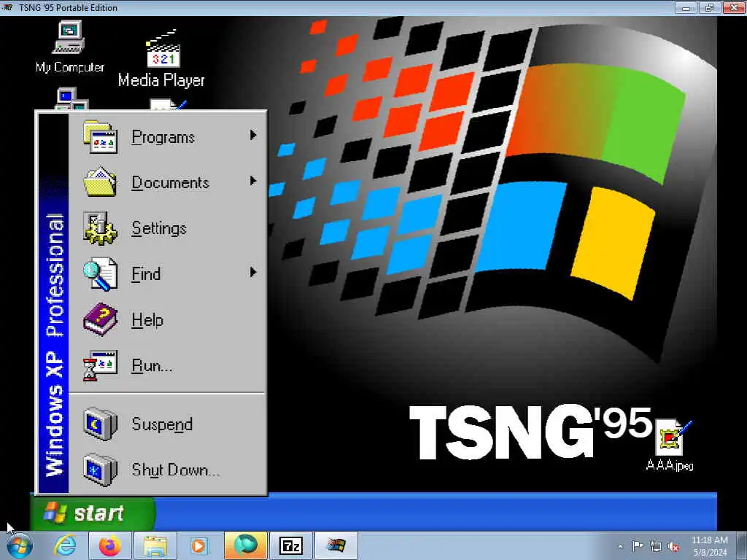Click the Shut Down monitor icon
Screen dimensions: 747x560
[x=100, y=470]
